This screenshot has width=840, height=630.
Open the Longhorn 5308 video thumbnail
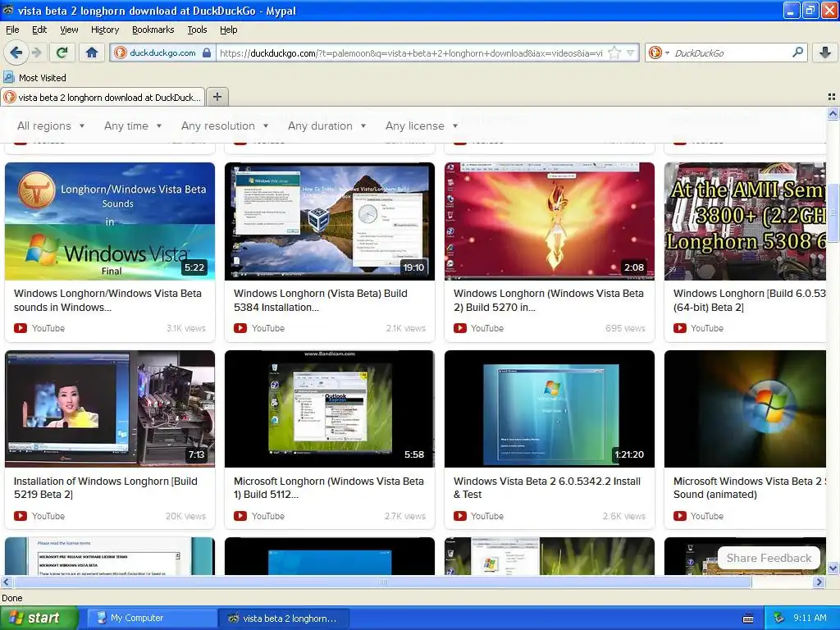745,221
